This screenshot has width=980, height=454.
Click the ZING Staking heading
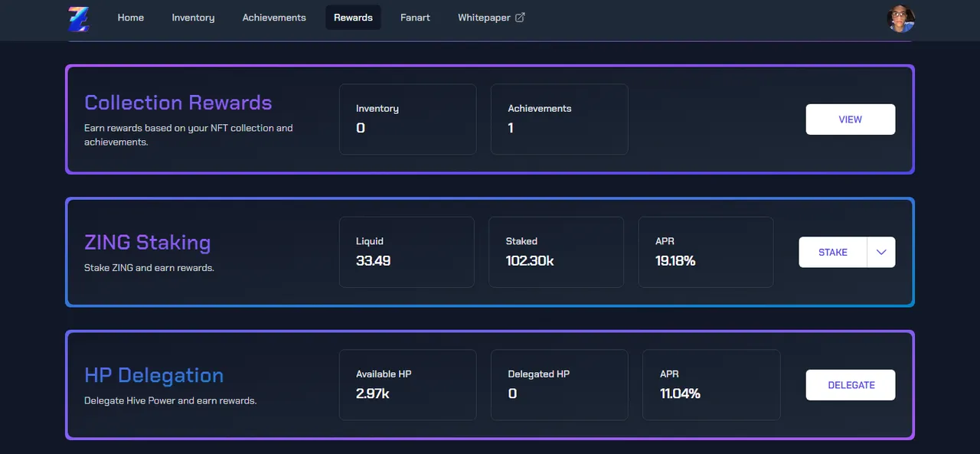pos(148,243)
